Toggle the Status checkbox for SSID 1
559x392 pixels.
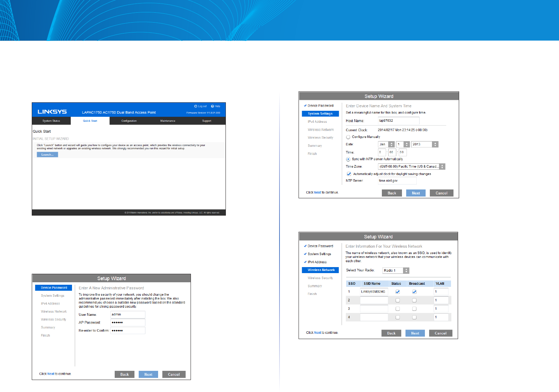398,292
